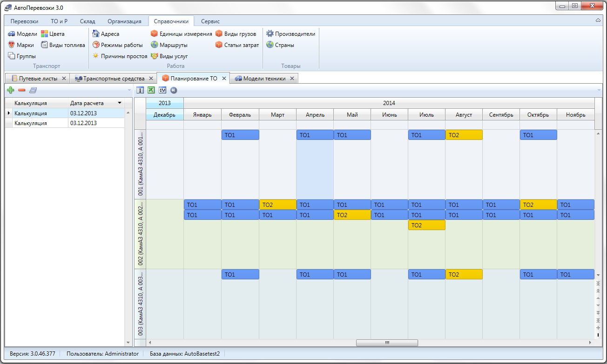Open Виды услуг reference

(x=169, y=56)
